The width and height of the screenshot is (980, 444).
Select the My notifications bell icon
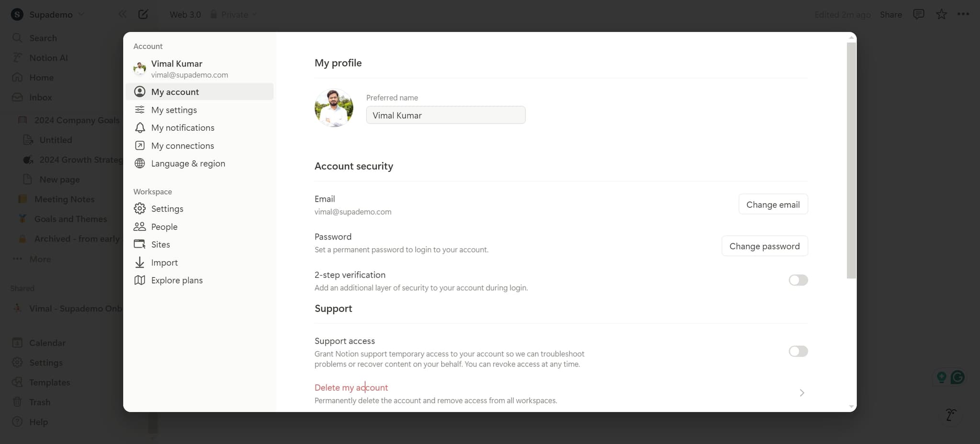pyautogui.click(x=139, y=127)
